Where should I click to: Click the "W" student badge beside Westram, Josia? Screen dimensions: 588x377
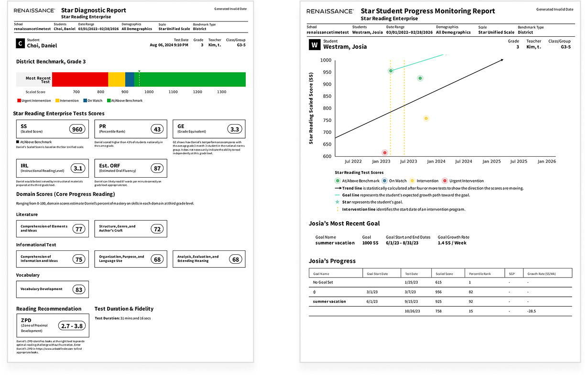point(314,45)
